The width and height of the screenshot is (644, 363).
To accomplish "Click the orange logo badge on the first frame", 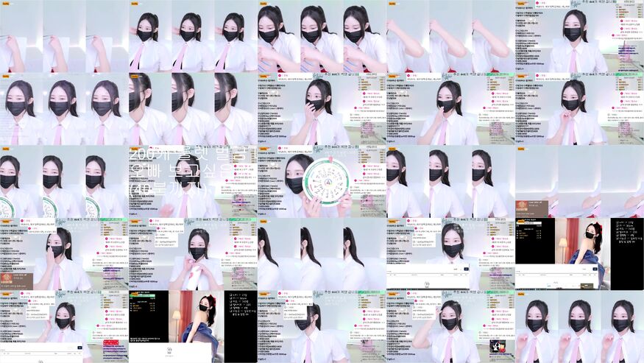I will [x=6, y=4].
